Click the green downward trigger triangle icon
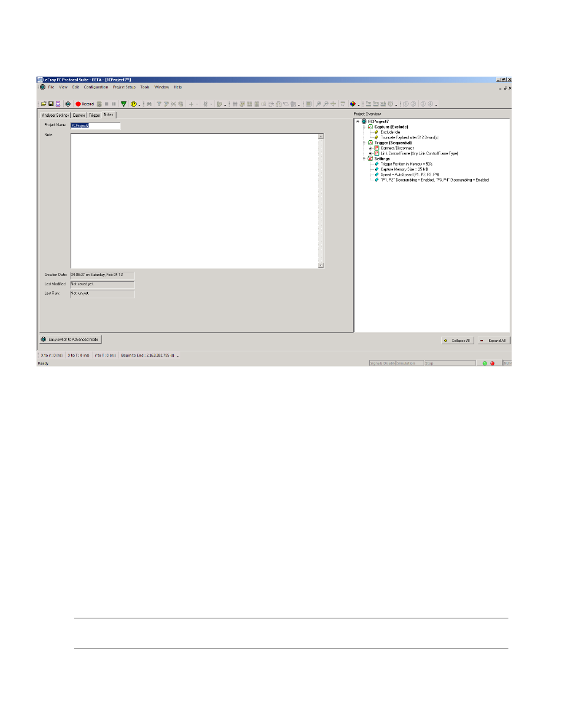 coord(124,104)
